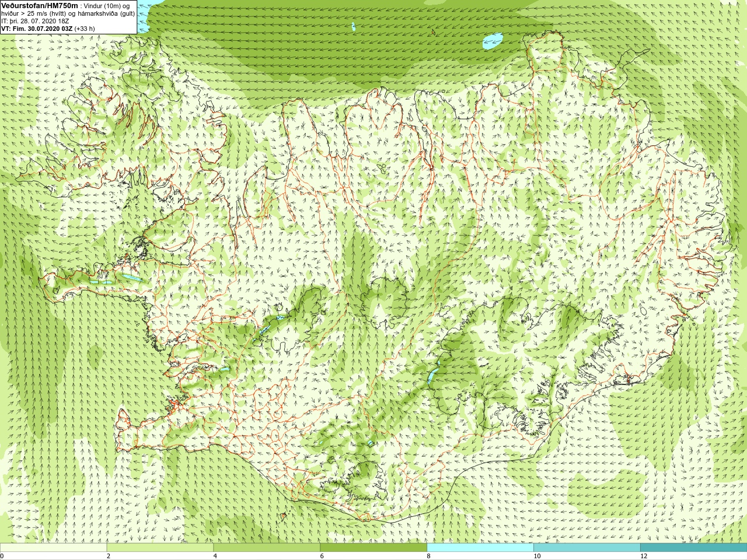Click the scale label '12'

tap(644, 556)
